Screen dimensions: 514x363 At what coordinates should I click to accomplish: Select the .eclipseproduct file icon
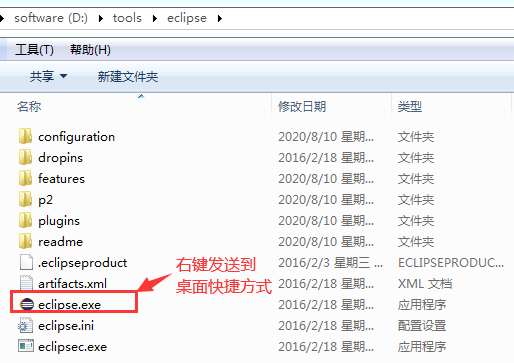(26, 262)
